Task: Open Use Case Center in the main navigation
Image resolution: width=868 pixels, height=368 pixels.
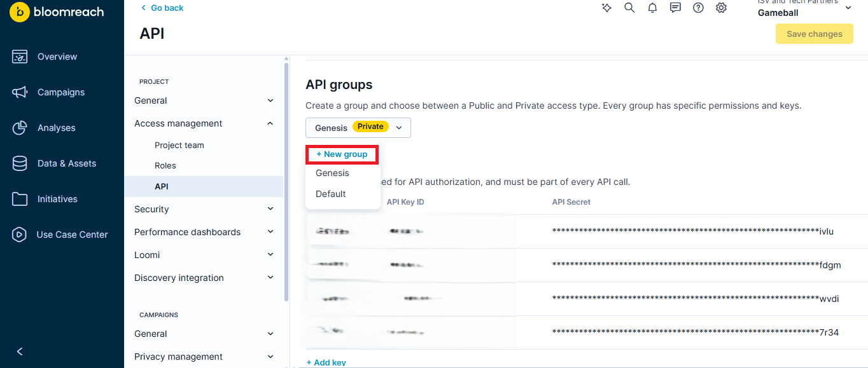Action: coord(72,235)
